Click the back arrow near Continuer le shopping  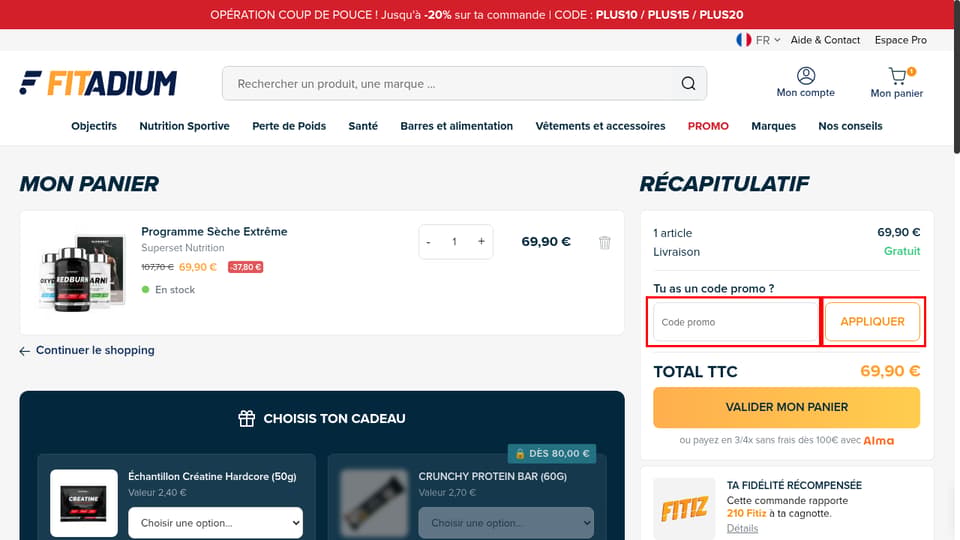[24, 351]
